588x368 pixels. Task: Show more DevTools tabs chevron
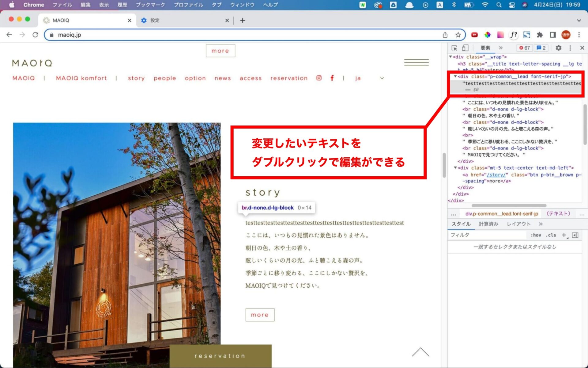(501, 48)
